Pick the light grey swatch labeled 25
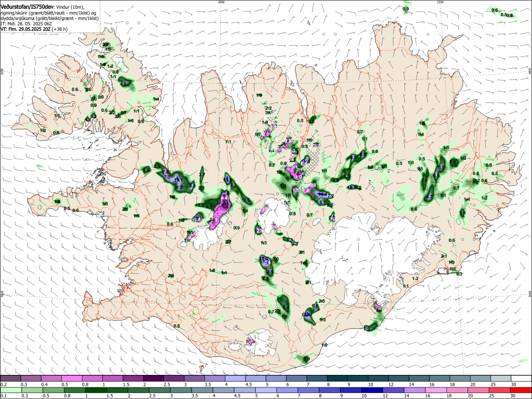This screenshot has height=399, width=532. tap(501, 379)
